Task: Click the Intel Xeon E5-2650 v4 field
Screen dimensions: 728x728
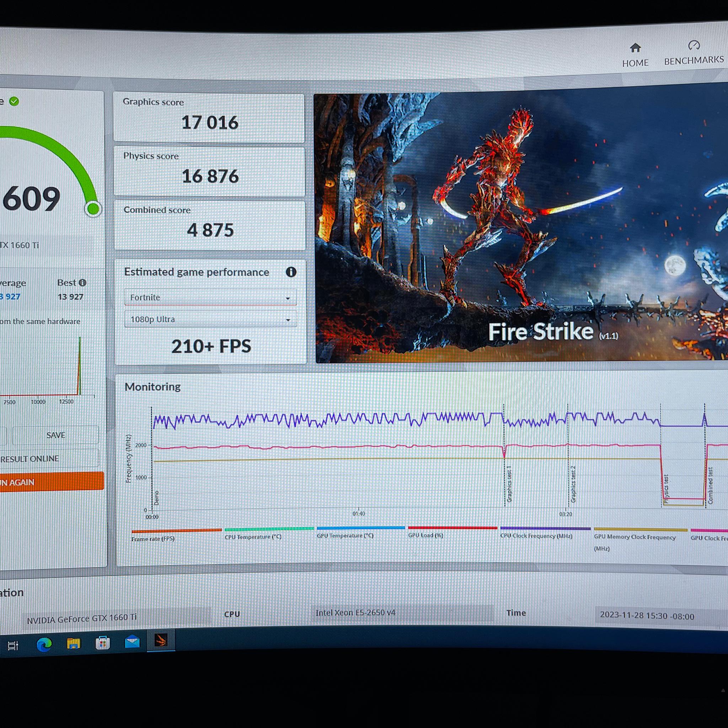Action: coord(402,613)
